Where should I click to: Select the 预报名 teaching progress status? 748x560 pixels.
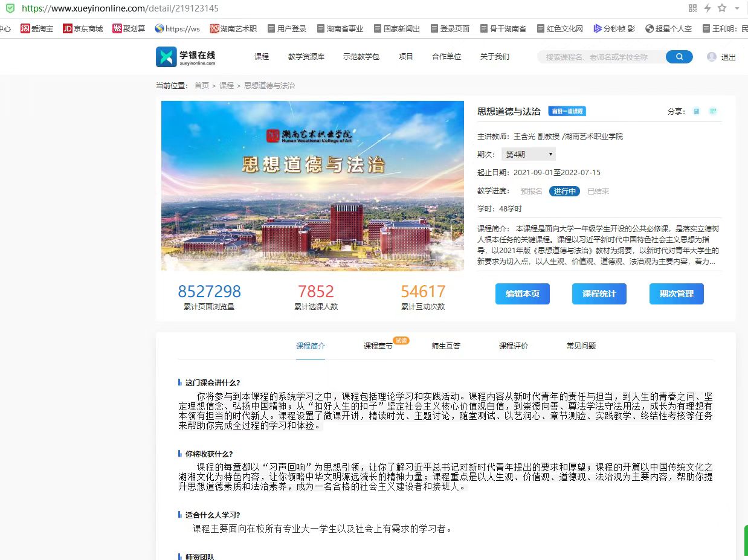(532, 191)
